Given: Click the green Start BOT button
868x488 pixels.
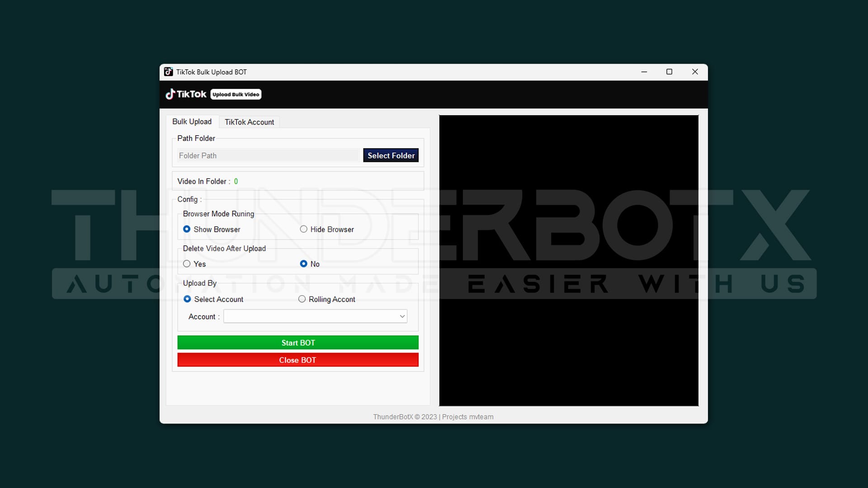Looking at the screenshot, I should click(298, 343).
